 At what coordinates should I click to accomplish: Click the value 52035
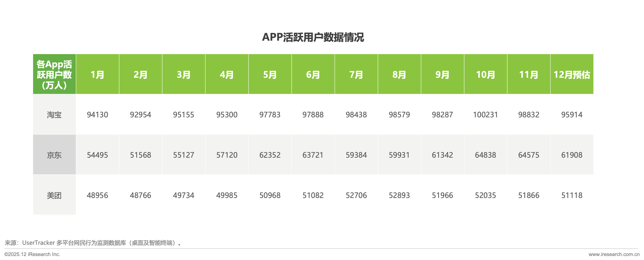(x=485, y=195)
